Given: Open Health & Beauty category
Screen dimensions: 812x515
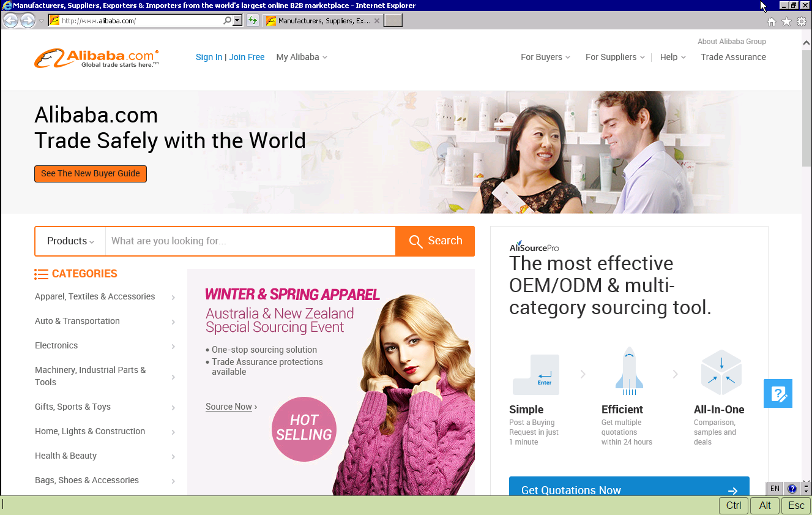Looking at the screenshot, I should pos(65,456).
